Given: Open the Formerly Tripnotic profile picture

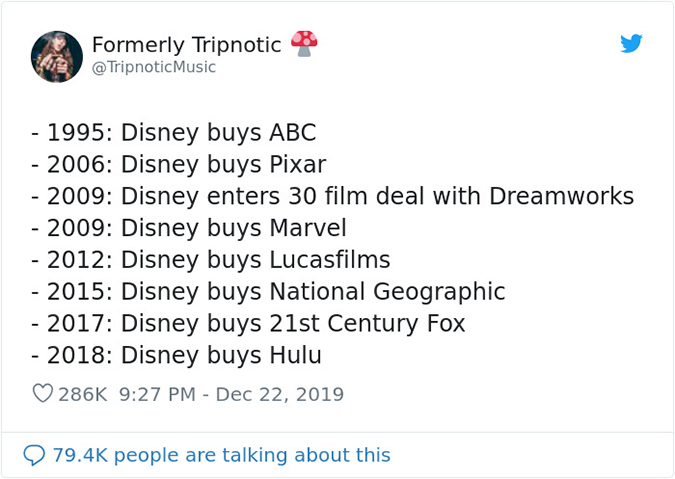Looking at the screenshot, I should [x=57, y=56].
